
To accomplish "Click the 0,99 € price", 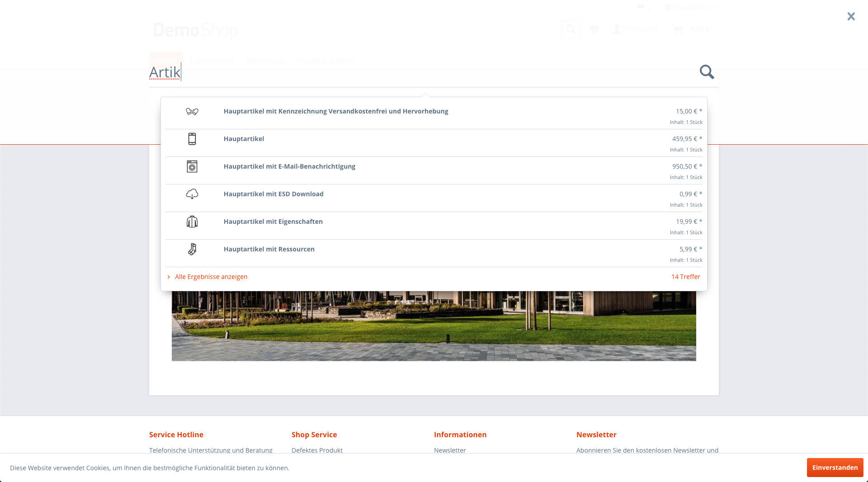I will pos(691,194).
